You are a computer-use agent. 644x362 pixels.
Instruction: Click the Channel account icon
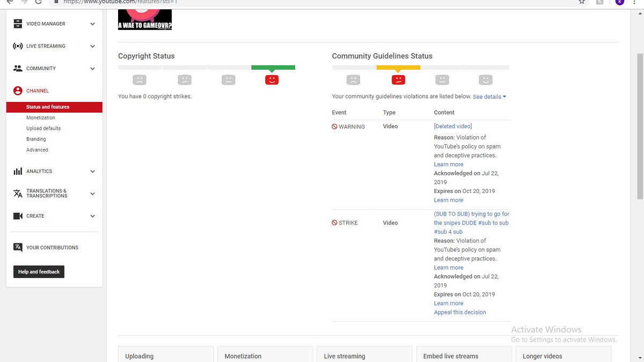point(18,91)
